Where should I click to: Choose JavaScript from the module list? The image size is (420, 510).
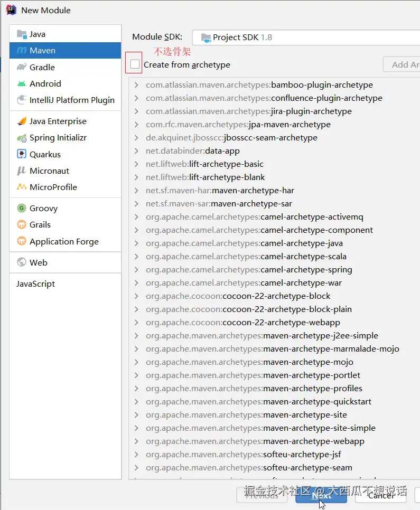tap(35, 284)
